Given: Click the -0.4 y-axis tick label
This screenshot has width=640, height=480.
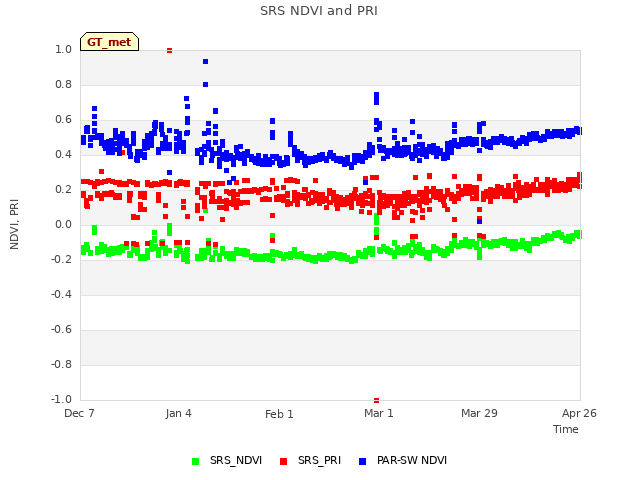Looking at the screenshot, I should (61, 294).
